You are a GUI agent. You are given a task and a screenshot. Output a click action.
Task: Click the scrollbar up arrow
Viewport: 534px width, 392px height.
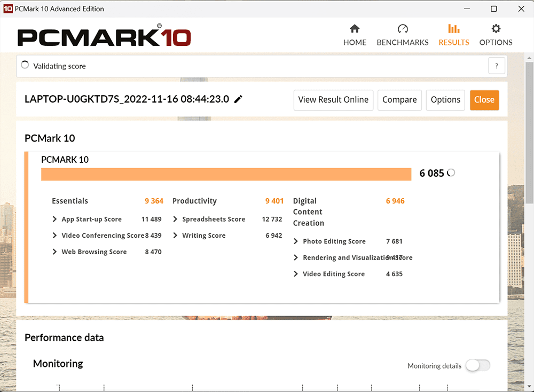[529, 58]
